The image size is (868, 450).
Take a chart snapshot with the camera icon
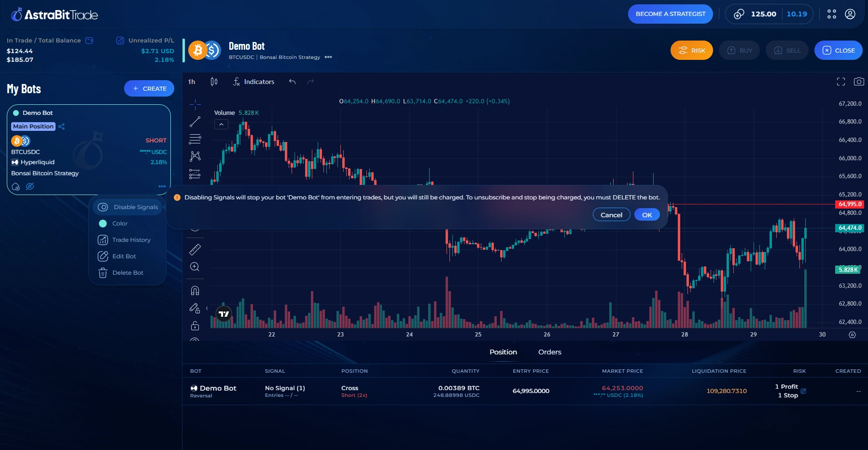(859, 82)
